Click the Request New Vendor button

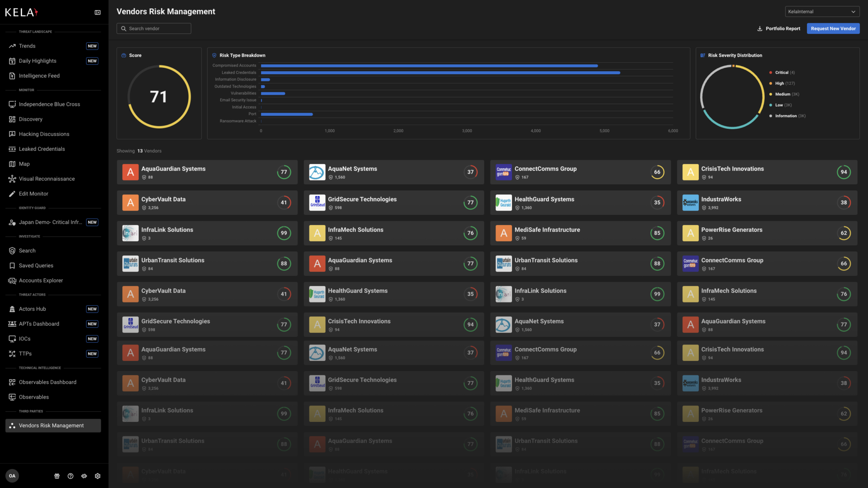pyautogui.click(x=832, y=28)
